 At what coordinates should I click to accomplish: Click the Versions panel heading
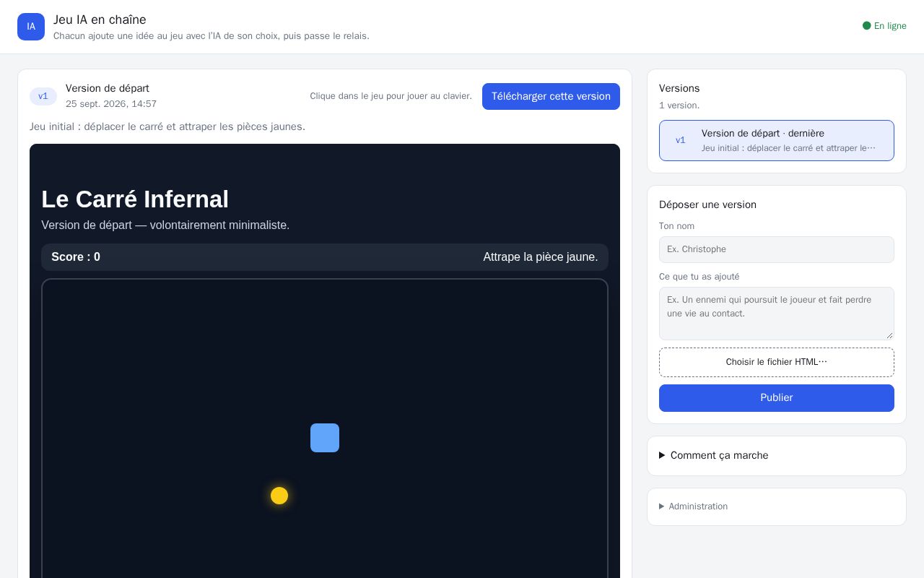(x=679, y=88)
